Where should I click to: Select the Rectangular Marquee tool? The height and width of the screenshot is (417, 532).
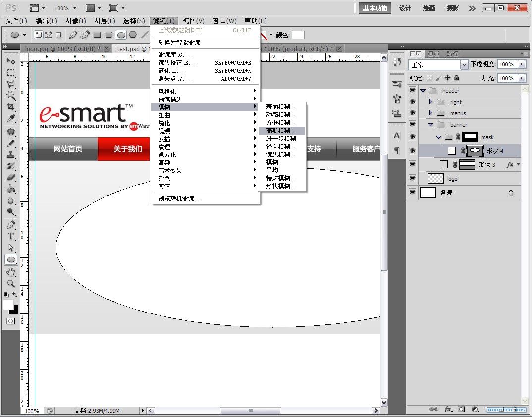[11, 73]
